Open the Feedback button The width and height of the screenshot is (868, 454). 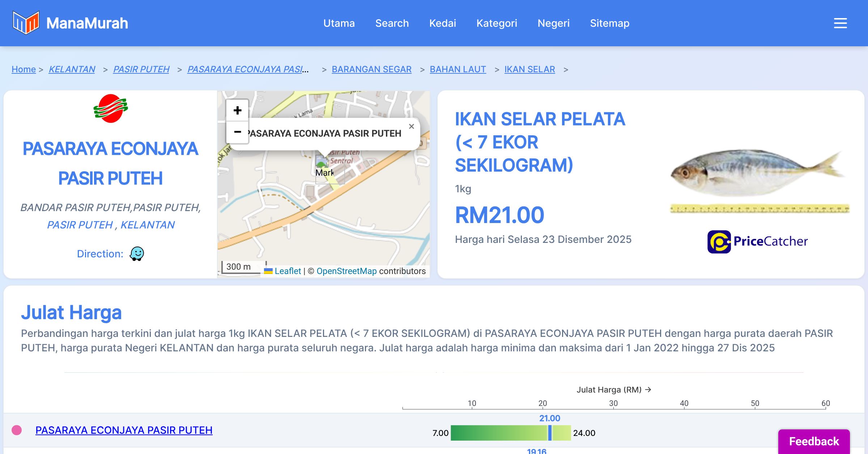[x=814, y=441]
